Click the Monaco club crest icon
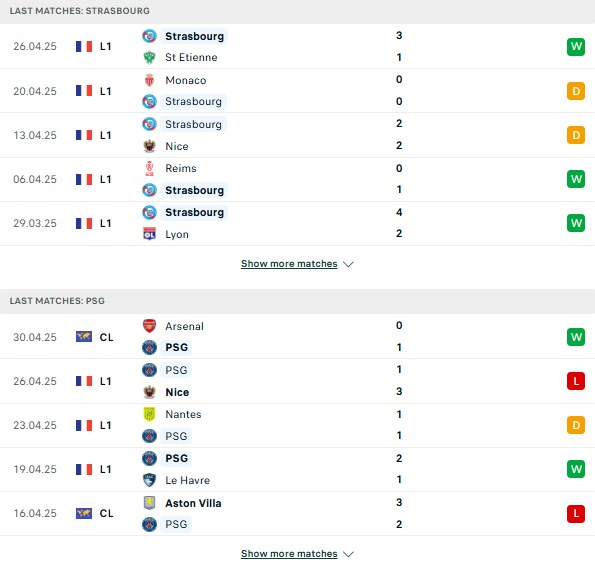The width and height of the screenshot is (595, 571). (x=150, y=80)
